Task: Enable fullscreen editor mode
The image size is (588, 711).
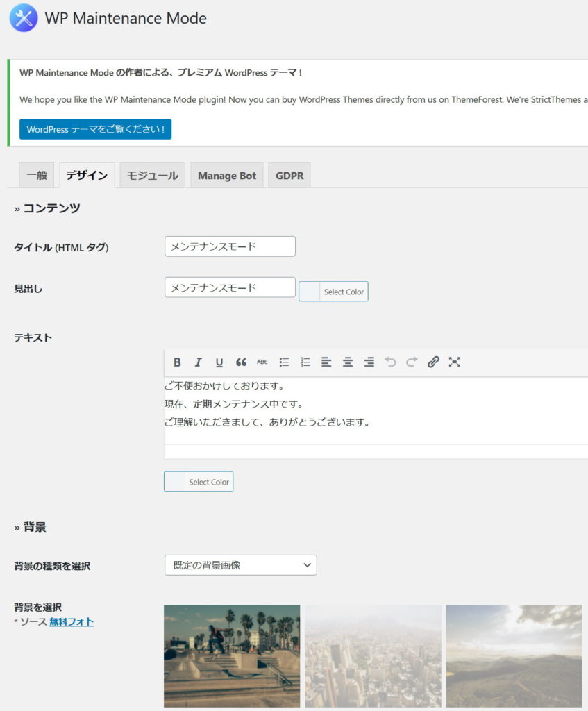Action: [455, 362]
